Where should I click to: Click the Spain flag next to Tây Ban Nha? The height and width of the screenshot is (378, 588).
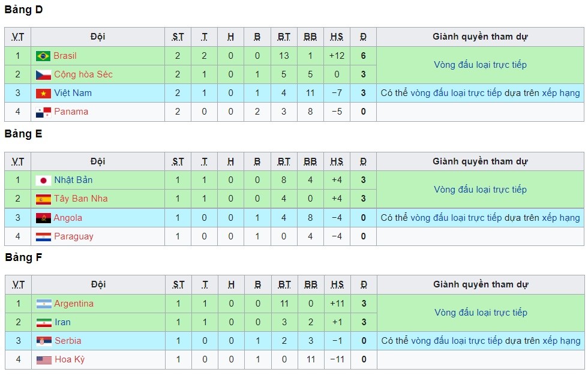pyautogui.click(x=43, y=199)
